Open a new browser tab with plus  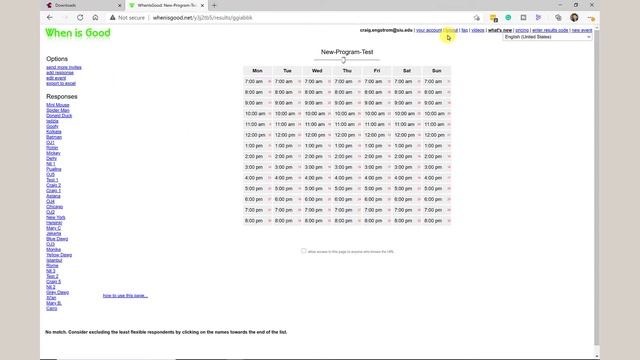(214, 5)
